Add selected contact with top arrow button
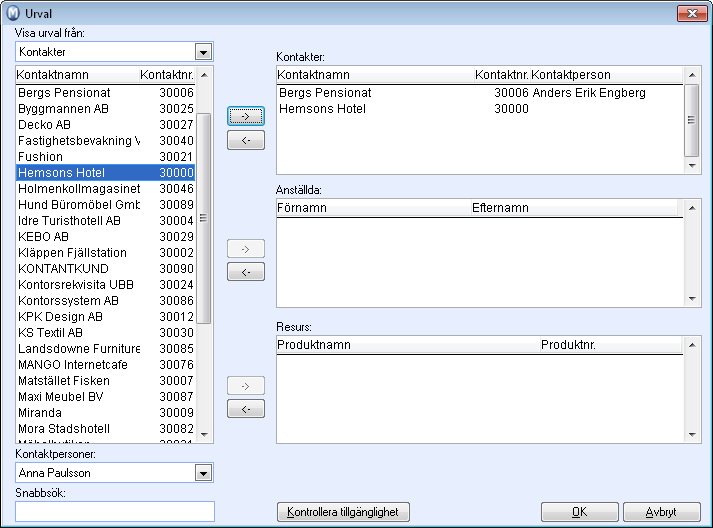The height and width of the screenshot is (528, 713). point(246,116)
